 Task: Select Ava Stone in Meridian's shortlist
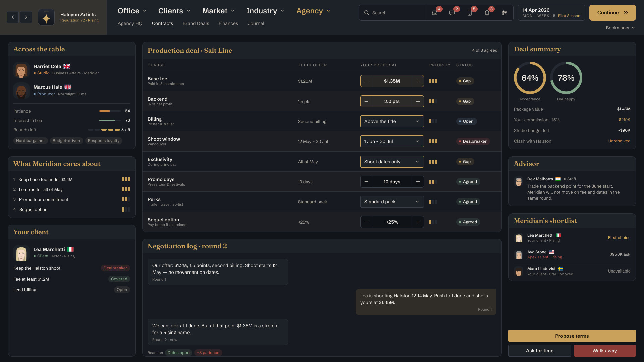(572, 255)
